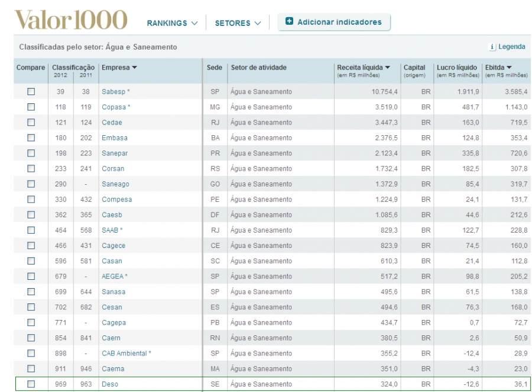Click the Adicionar indicadores button
Viewport: 532px width, 392px height.
[x=334, y=22]
